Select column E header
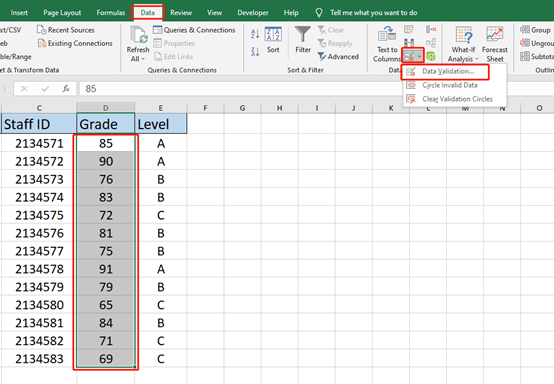Viewport: 554px width, 384px height. [161, 108]
